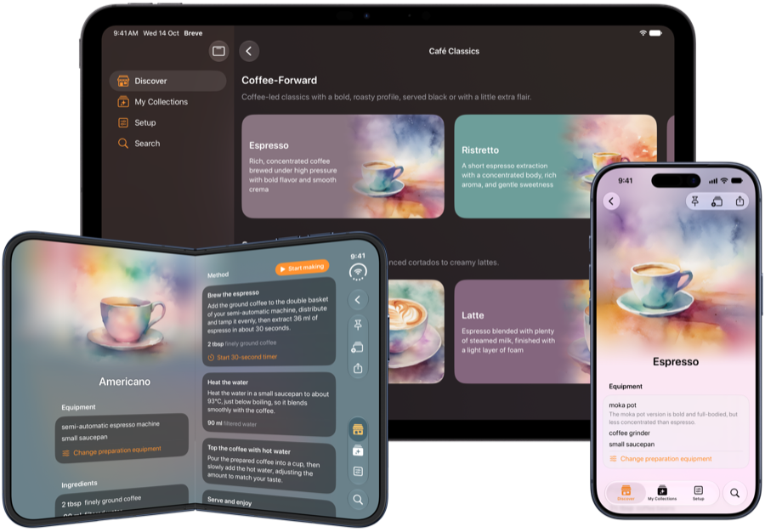Click the Search magnifier icon in iPad sidebar
Screen dimensions: 765x532
[x=123, y=144]
